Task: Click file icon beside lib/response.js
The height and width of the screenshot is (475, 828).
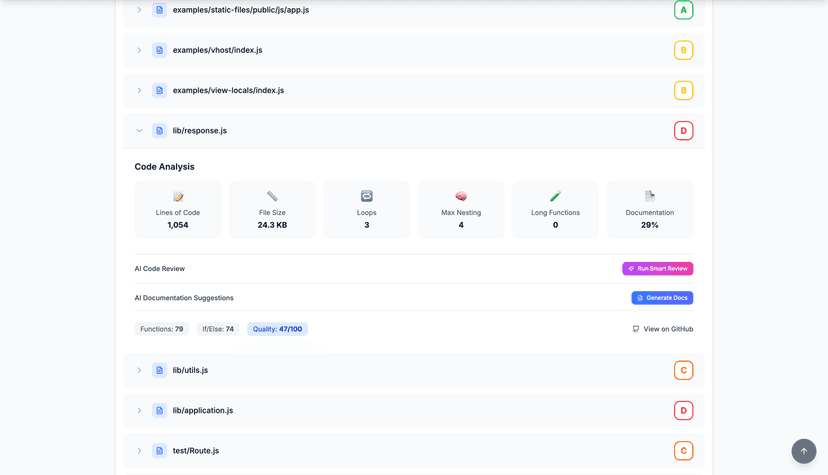Action: 159,131
